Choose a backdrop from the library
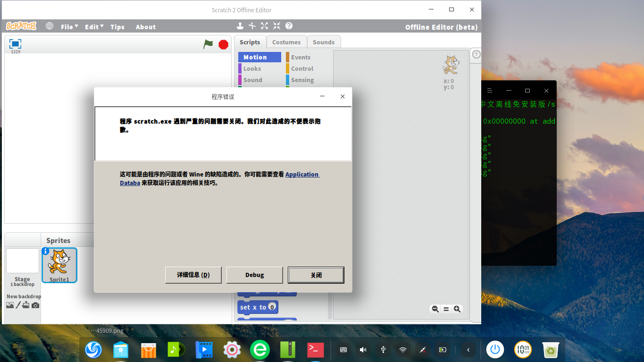This screenshot has height=362, width=644. pos(10,305)
